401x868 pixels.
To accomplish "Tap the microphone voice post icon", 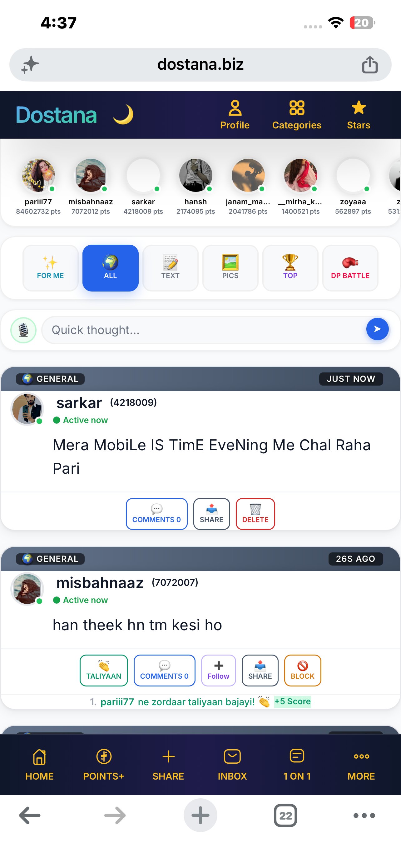I will [x=23, y=330].
